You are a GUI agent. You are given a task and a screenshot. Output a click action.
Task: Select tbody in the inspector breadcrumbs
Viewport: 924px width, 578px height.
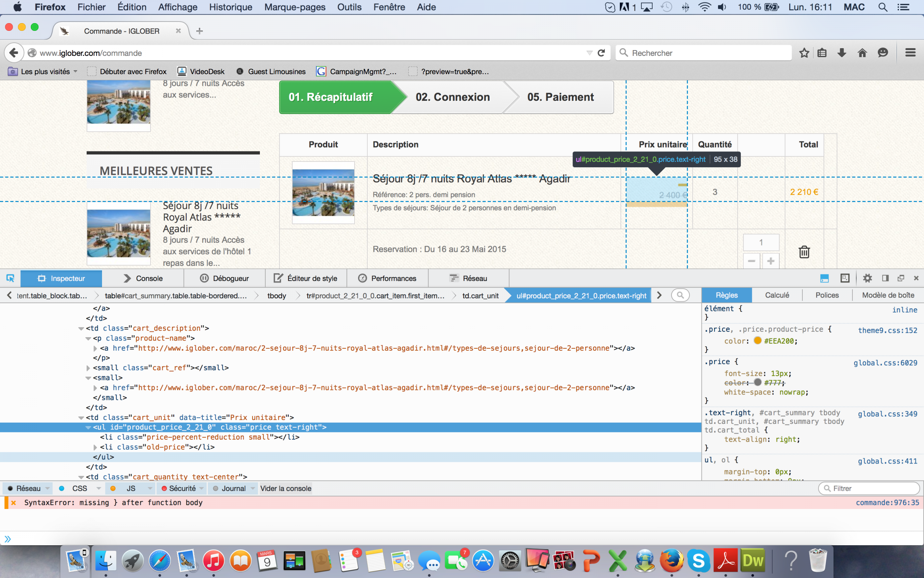tap(276, 296)
